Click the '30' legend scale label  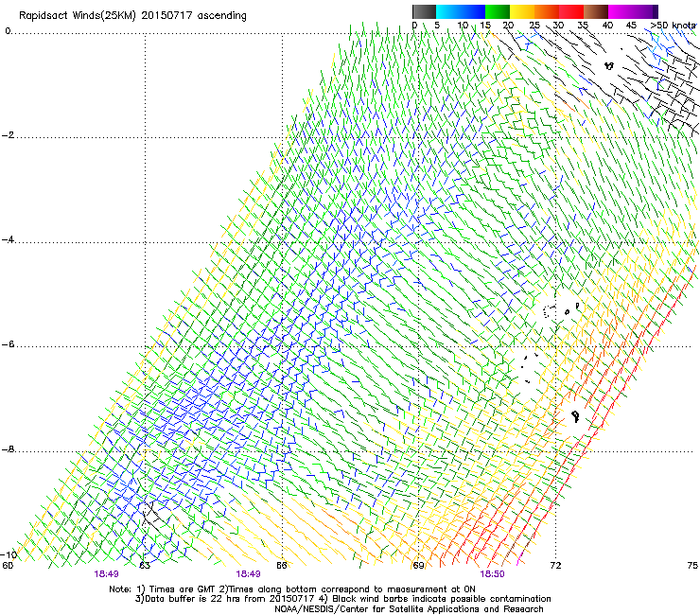[558, 26]
